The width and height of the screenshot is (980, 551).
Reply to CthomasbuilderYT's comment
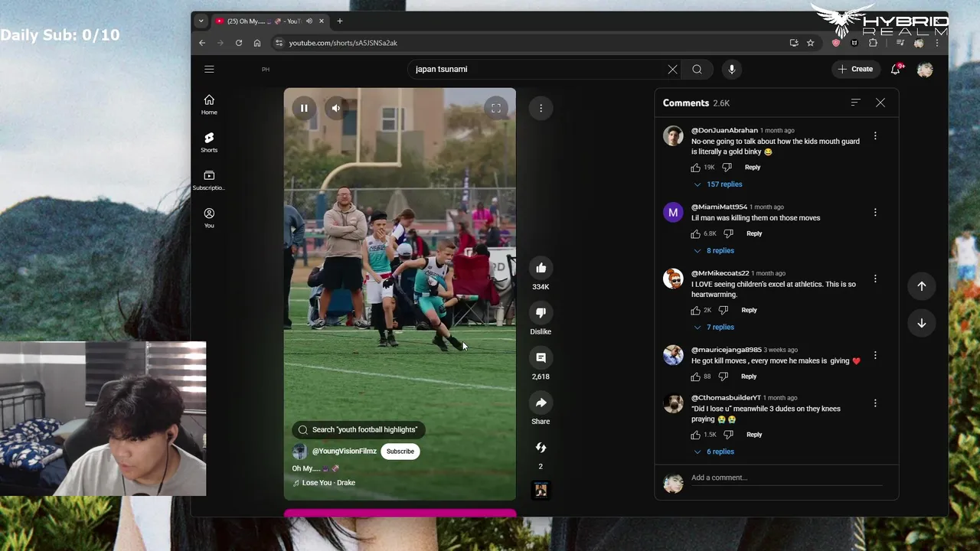click(754, 435)
